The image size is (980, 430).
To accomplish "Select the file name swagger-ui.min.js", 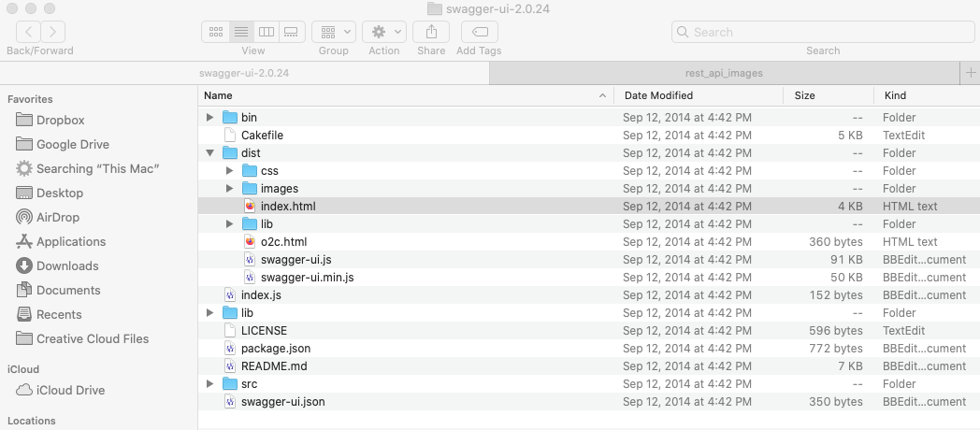I will click(308, 278).
